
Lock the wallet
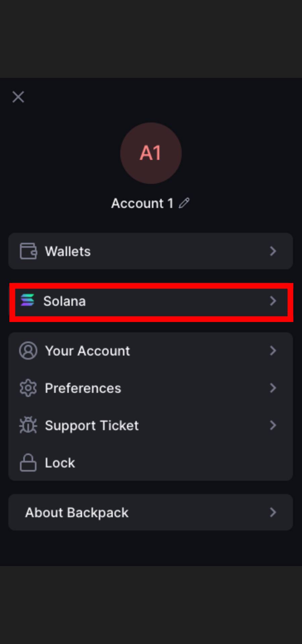(x=151, y=463)
